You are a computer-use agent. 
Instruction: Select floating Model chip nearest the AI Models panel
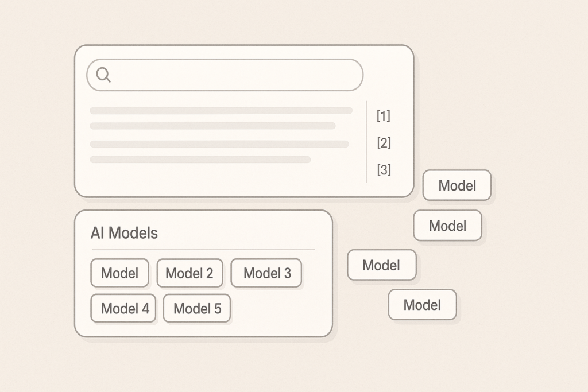tap(382, 265)
